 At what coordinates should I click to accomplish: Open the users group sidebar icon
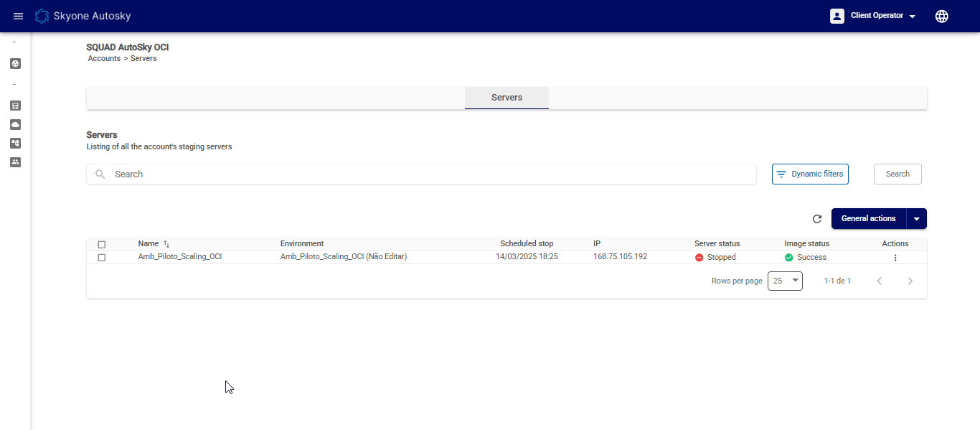16,162
